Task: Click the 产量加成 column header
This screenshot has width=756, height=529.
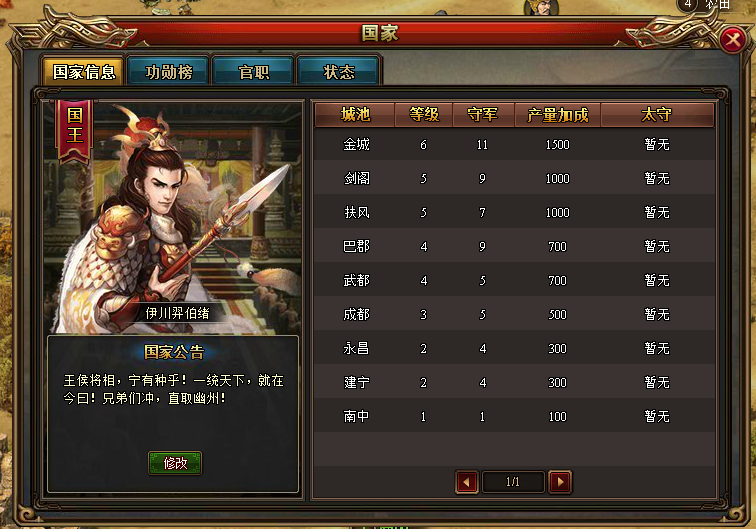Action: tap(557, 115)
